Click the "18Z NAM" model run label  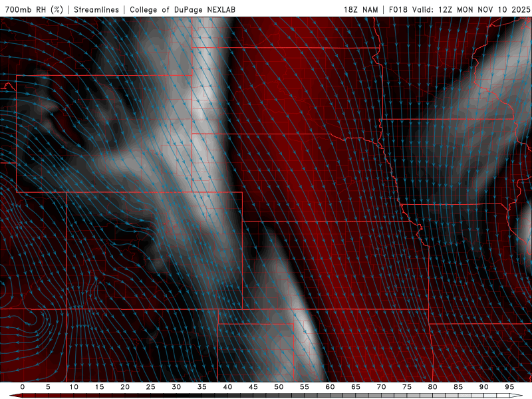point(360,9)
